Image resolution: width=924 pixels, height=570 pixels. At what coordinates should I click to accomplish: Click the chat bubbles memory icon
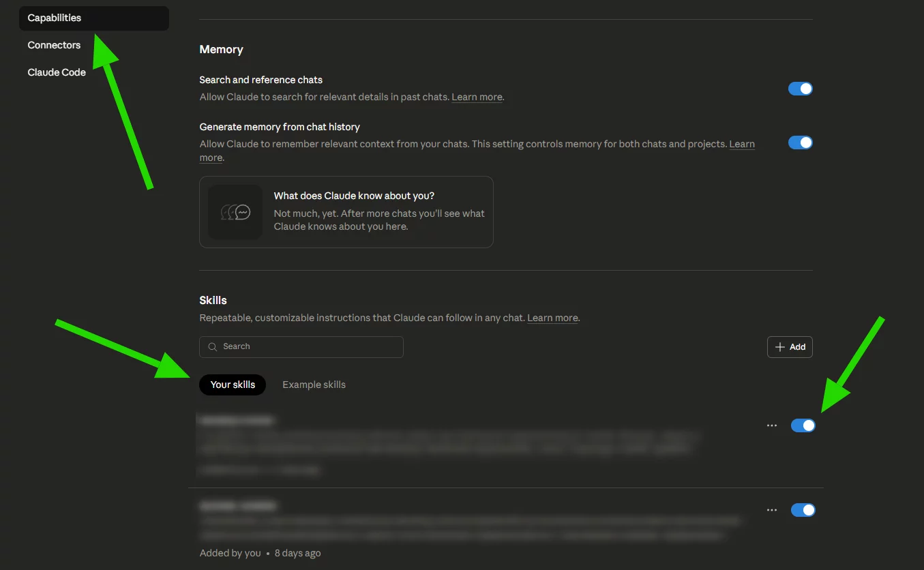coord(235,212)
